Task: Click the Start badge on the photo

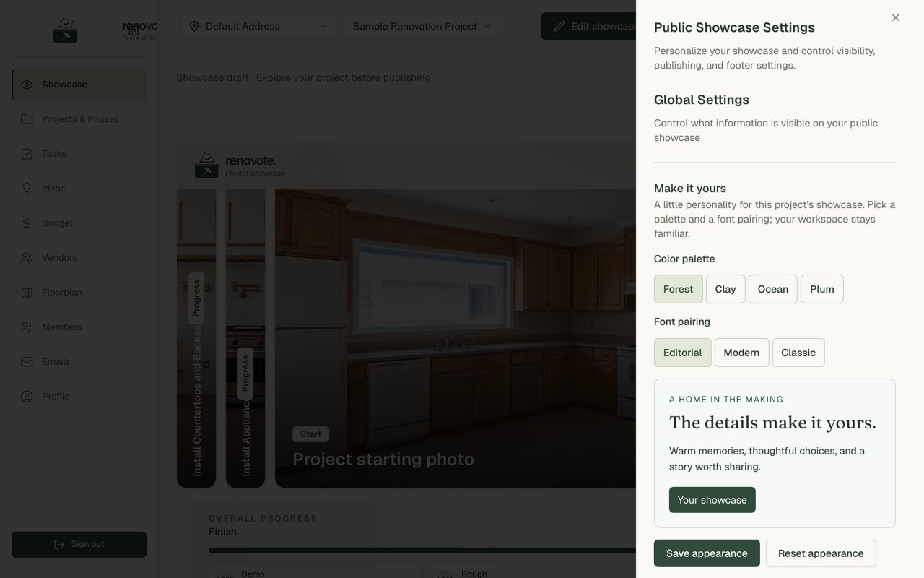Action: [x=311, y=434]
